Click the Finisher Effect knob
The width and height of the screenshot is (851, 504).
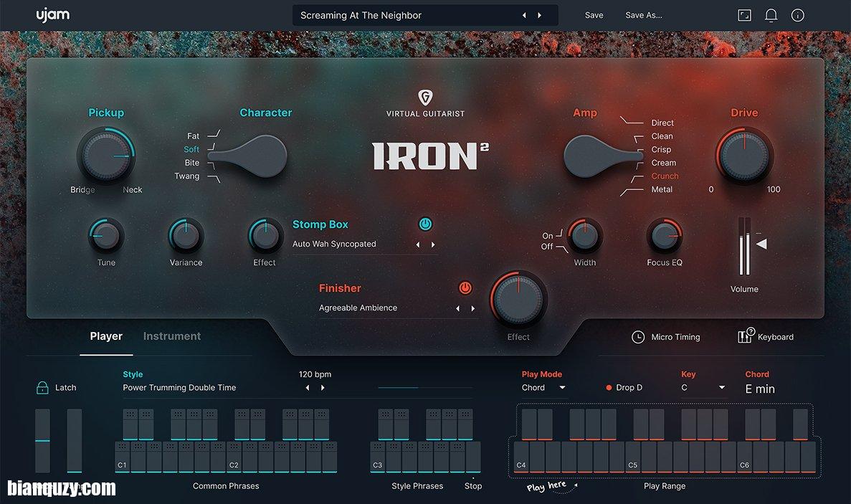pos(518,299)
